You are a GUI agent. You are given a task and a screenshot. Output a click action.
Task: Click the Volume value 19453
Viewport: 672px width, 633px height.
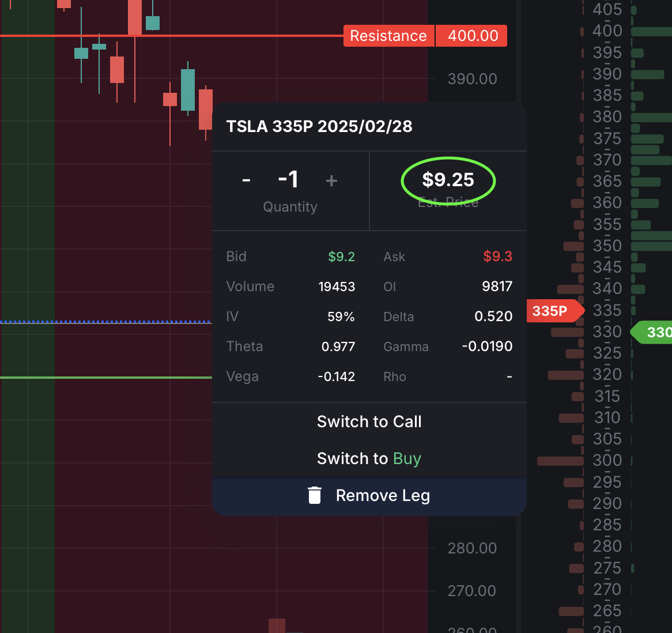click(337, 287)
